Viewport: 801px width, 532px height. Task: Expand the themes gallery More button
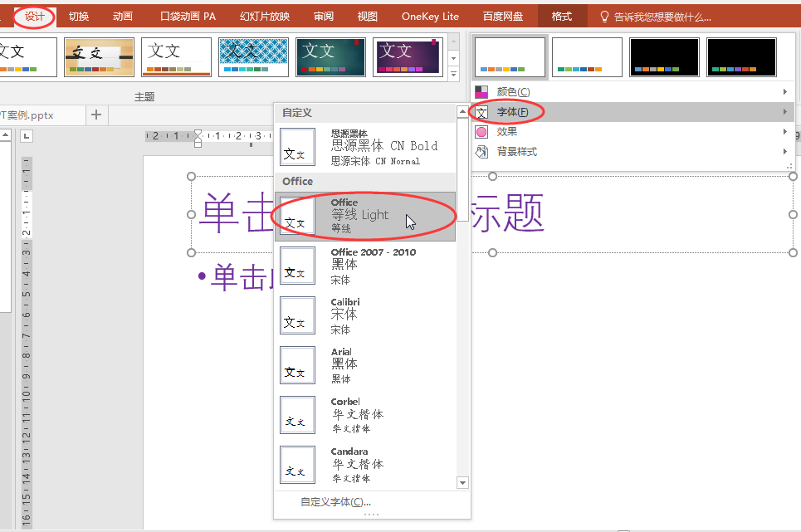[454, 74]
